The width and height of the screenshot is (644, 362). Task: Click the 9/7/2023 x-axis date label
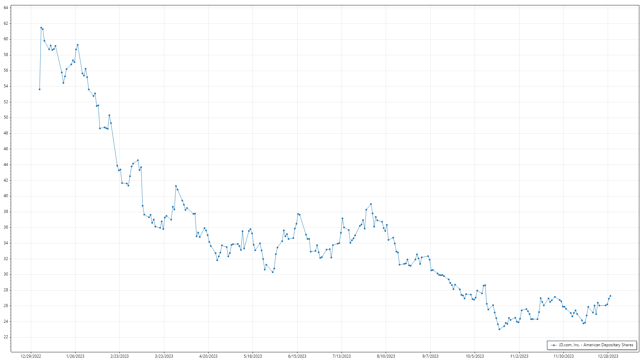[x=430, y=356]
